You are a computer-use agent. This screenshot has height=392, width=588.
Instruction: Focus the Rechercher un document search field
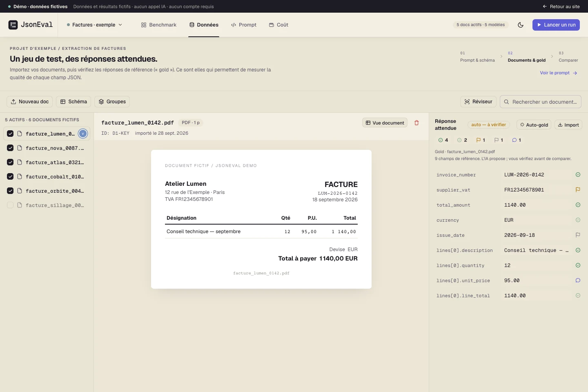click(x=540, y=102)
